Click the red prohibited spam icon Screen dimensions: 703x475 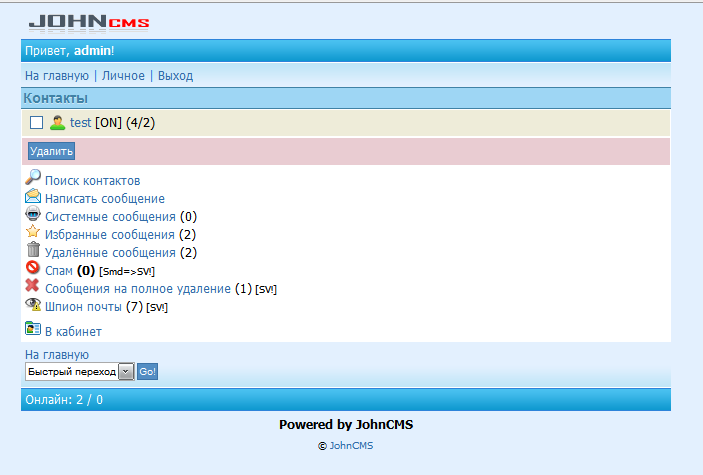coord(33,267)
